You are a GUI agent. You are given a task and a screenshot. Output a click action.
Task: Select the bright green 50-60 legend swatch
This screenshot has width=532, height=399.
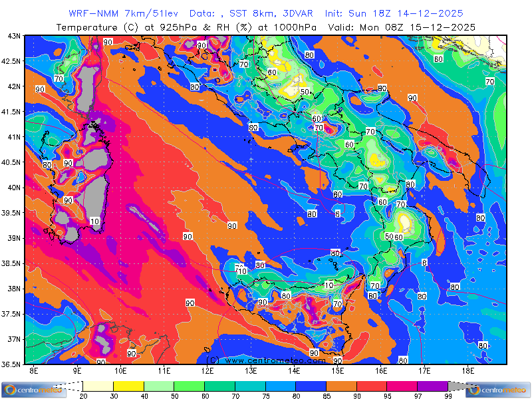pos(189,386)
